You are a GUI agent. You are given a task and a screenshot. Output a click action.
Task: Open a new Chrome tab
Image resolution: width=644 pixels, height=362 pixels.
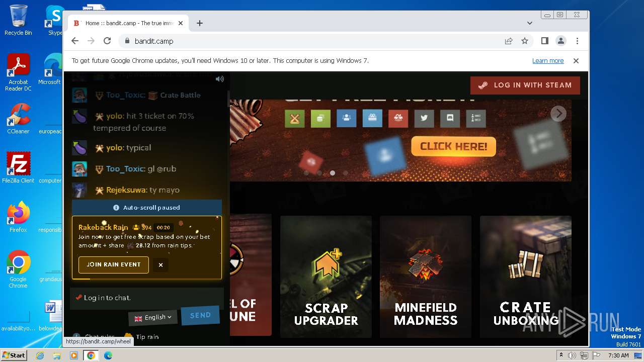coord(200,23)
